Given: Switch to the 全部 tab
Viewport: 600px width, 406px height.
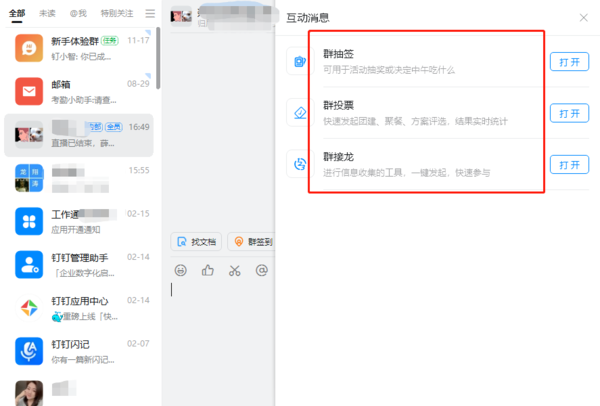Looking at the screenshot, I should pos(17,13).
